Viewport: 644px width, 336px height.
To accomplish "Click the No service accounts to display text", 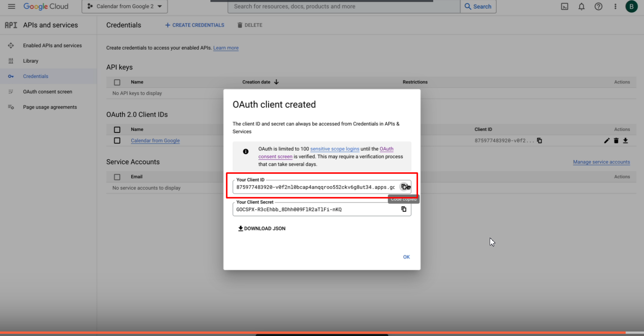I will click(x=146, y=188).
